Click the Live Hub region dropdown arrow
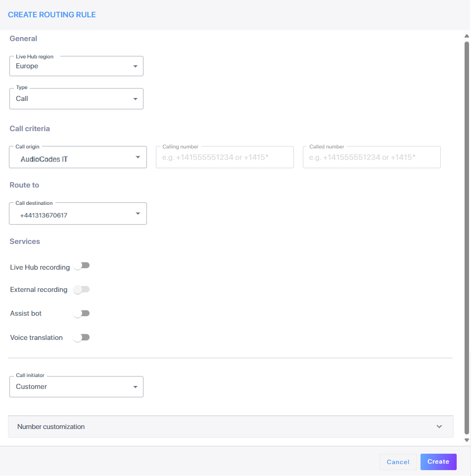 point(136,66)
